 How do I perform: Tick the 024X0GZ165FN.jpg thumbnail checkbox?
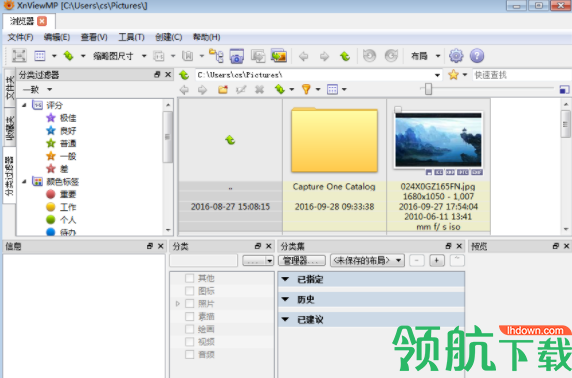click(x=398, y=109)
